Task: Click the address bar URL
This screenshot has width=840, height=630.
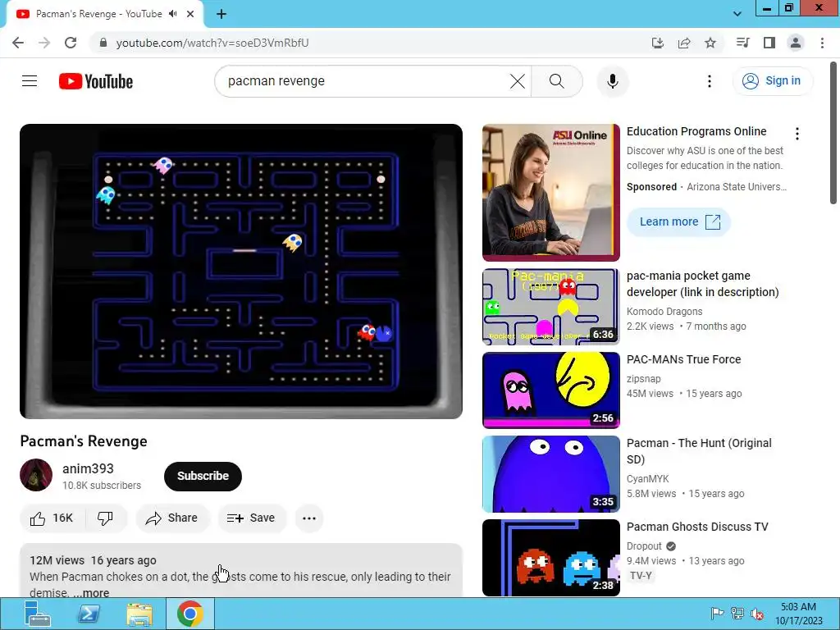Action: [212, 43]
